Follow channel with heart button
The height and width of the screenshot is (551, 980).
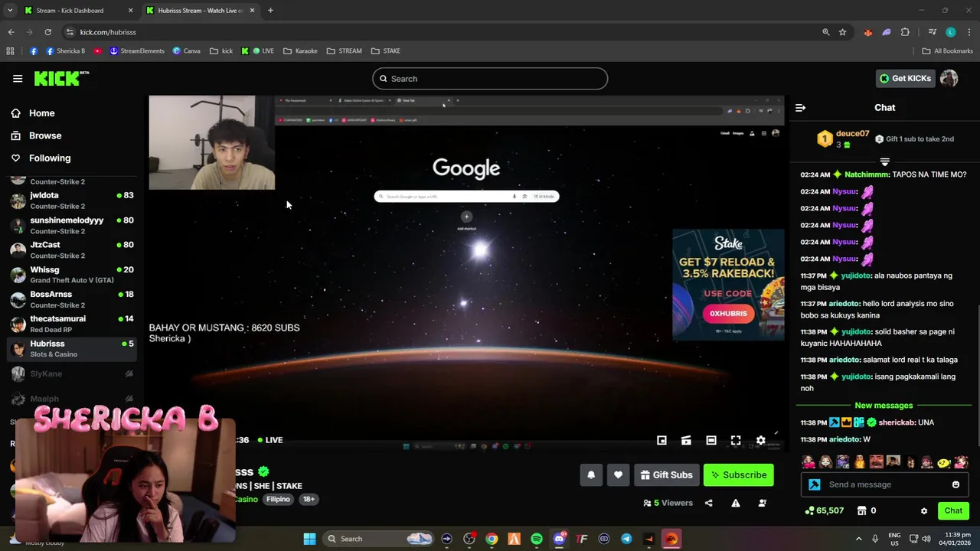tap(618, 475)
